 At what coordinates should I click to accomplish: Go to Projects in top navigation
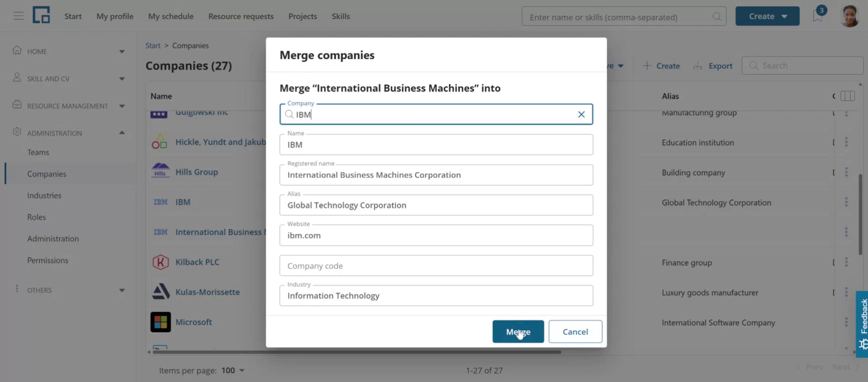303,16
